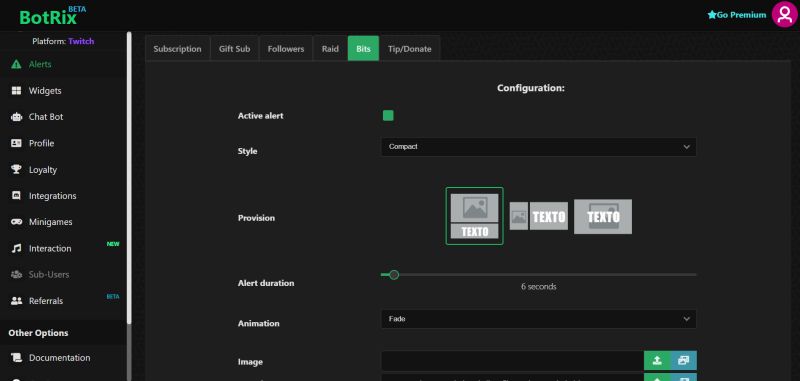800x381 pixels.
Task: Click the Alert duration slider handle
Action: pos(394,275)
